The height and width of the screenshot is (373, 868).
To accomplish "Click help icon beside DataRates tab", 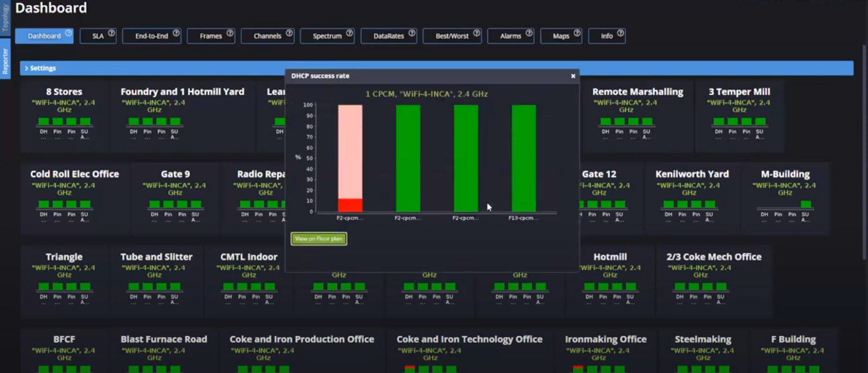I will coord(412,33).
